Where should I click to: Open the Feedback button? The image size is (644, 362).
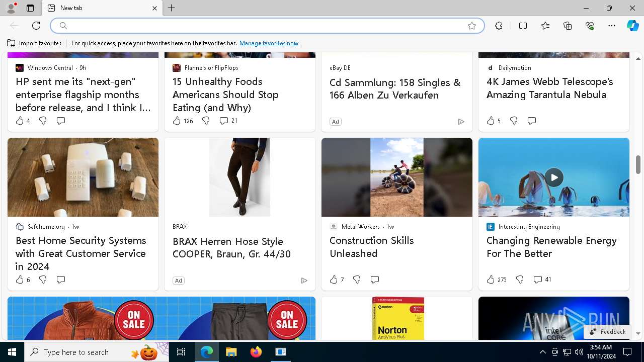pos(608,332)
